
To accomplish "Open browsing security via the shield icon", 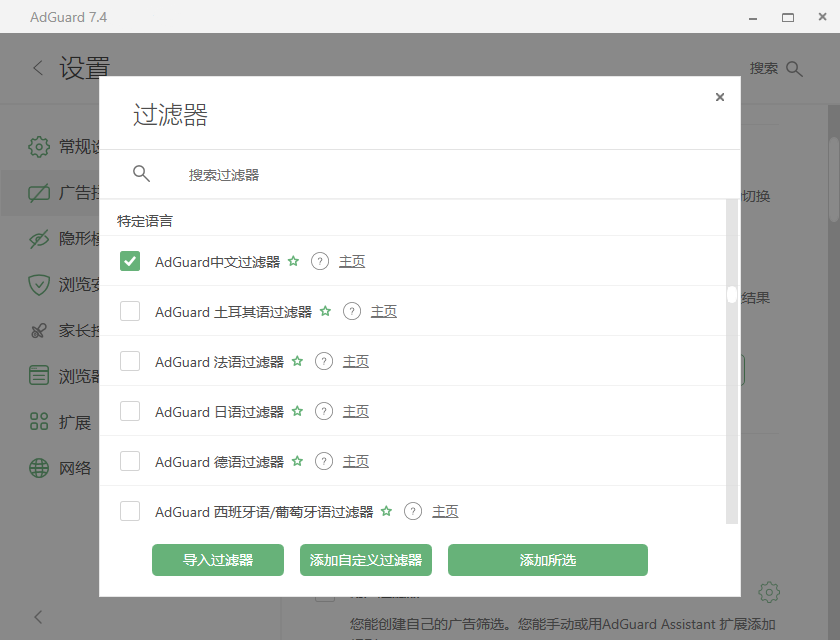I will [39, 284].
